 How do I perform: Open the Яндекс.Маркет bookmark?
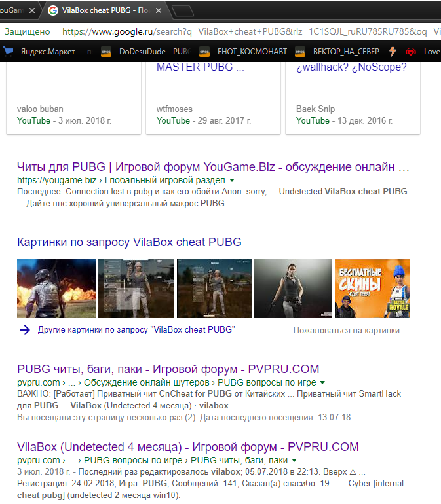48,52
